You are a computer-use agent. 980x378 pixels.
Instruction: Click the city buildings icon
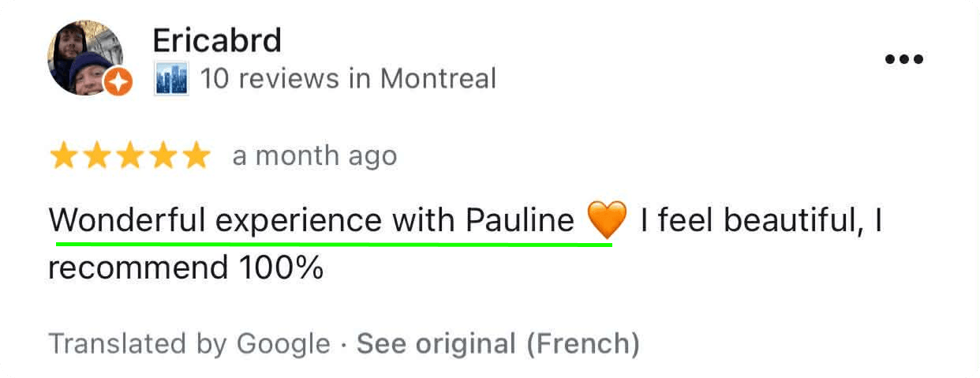click(x=170, y=80)
